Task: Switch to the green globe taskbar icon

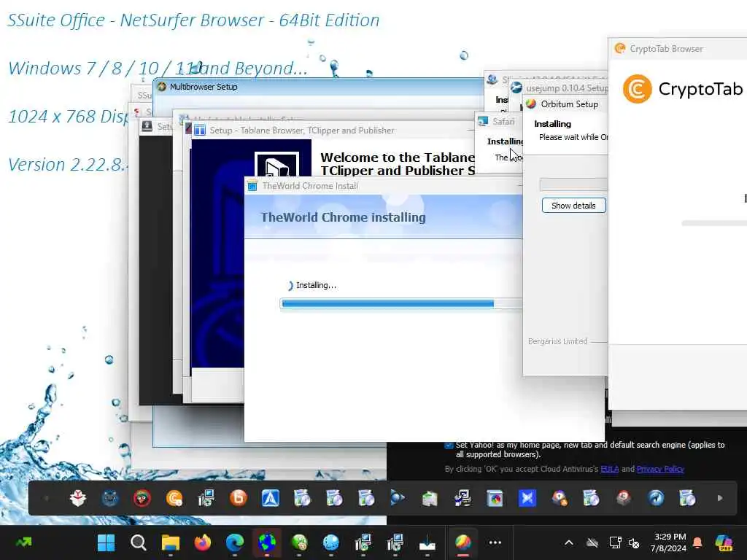Action: (299, 542)
